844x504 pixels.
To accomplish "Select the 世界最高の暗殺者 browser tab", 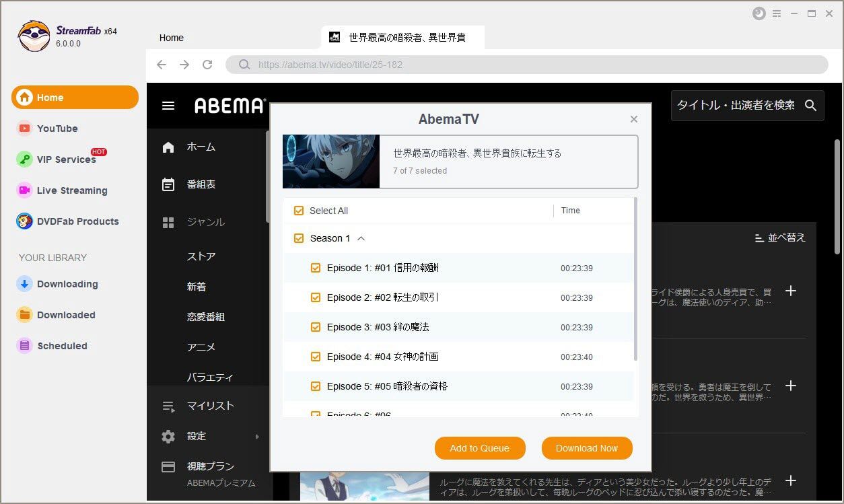I will click(x=402, y=37).
